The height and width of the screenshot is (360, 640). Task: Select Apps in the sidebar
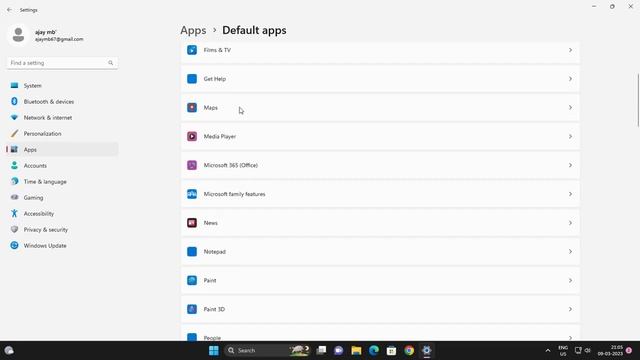pos(62,149)
